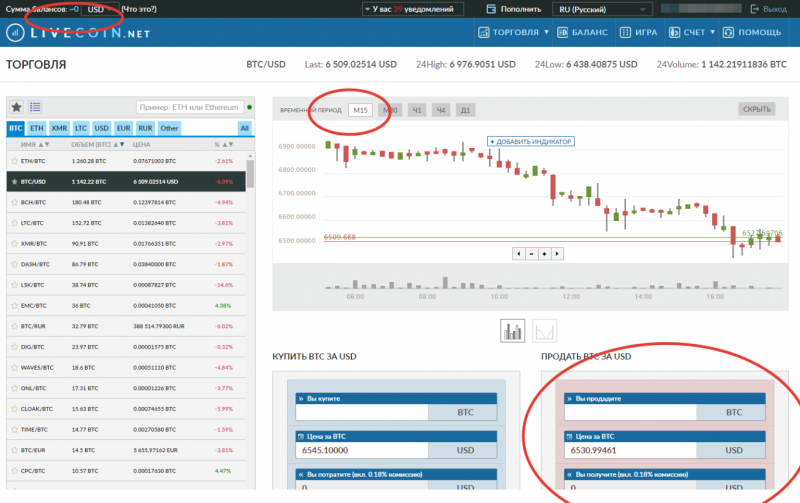
Task: Focus the pair search field
Action: tap(189, 107)
